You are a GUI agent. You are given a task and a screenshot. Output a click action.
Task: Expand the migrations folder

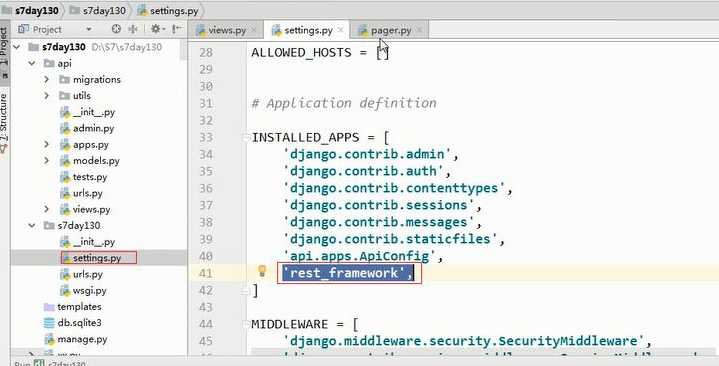click(47, 79)
